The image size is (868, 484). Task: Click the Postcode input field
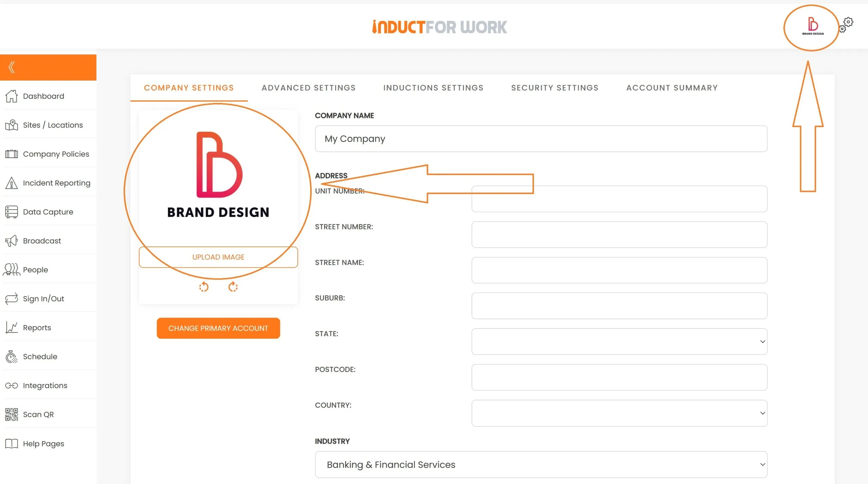click(619, 377)
